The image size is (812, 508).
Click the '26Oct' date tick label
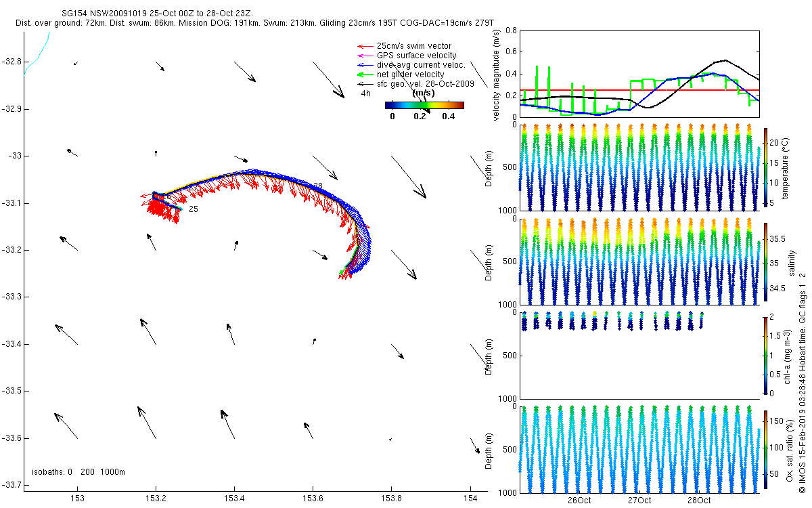(579, 501)
